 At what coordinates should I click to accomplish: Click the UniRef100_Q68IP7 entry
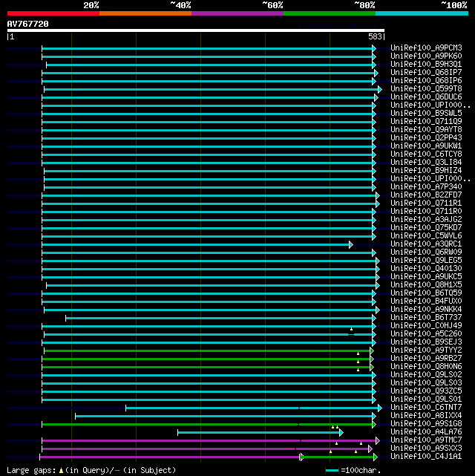(426, 73)
